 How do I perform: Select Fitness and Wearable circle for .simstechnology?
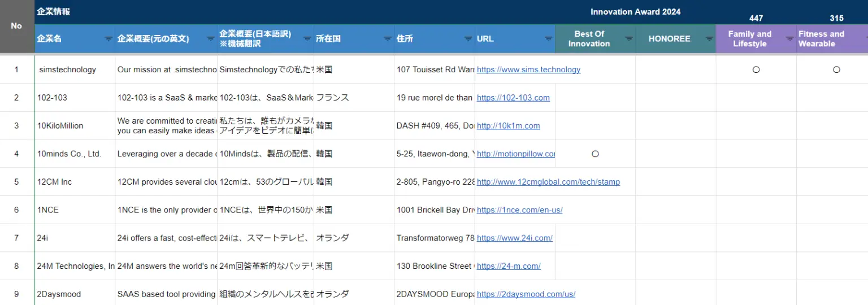pos(836,69)
